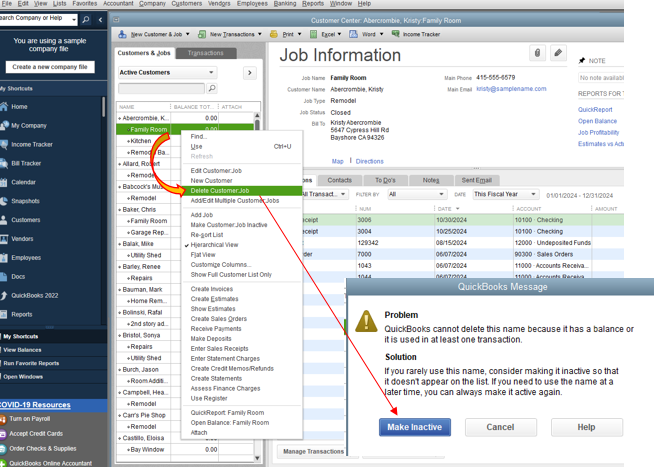Image resolution: width=656 pixels, height=471 pixels.
Task: Switch to the To Do's tab
Action: 385,180
